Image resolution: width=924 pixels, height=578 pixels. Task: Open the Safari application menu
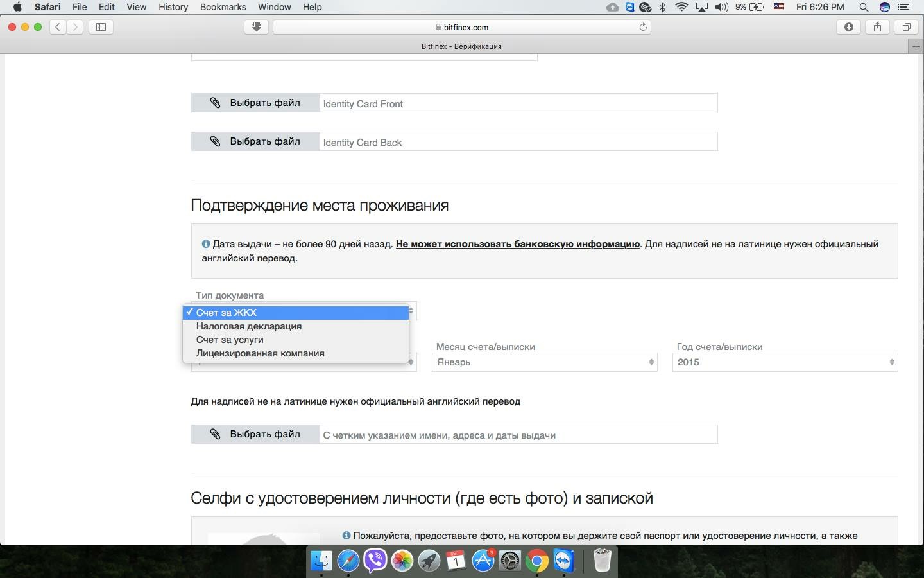click(x=47, y=7)
